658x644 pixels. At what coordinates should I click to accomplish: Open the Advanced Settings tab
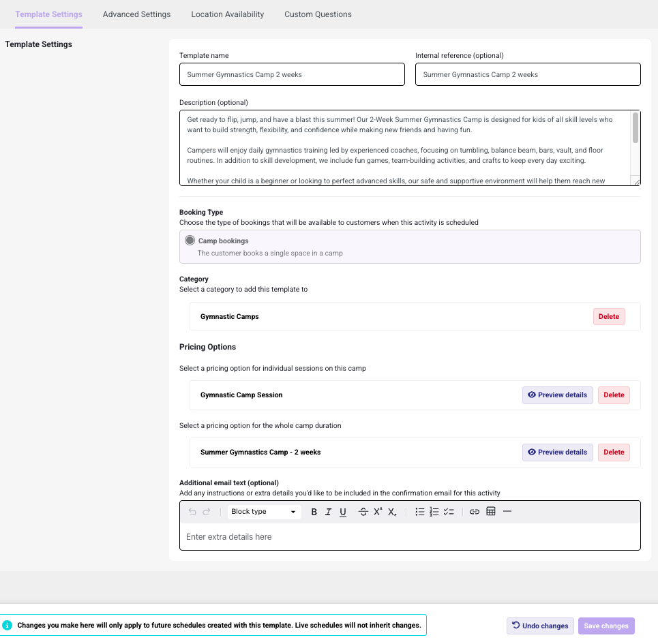click(x=137, y=14)
